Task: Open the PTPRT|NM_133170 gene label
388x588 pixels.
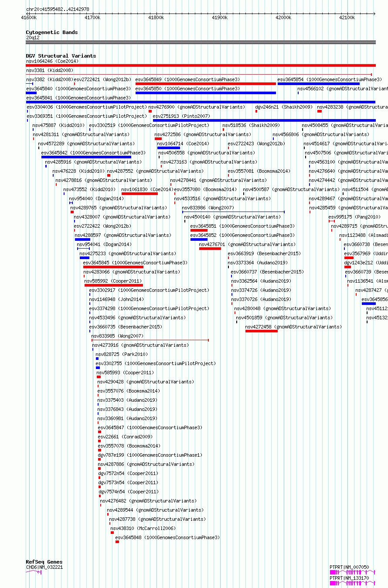Action: coord(349,578)
